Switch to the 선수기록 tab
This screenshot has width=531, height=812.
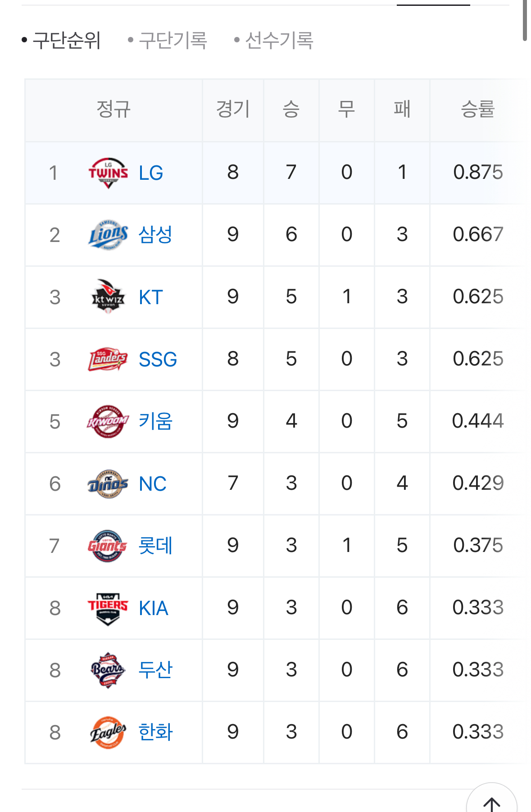point(279,41)
